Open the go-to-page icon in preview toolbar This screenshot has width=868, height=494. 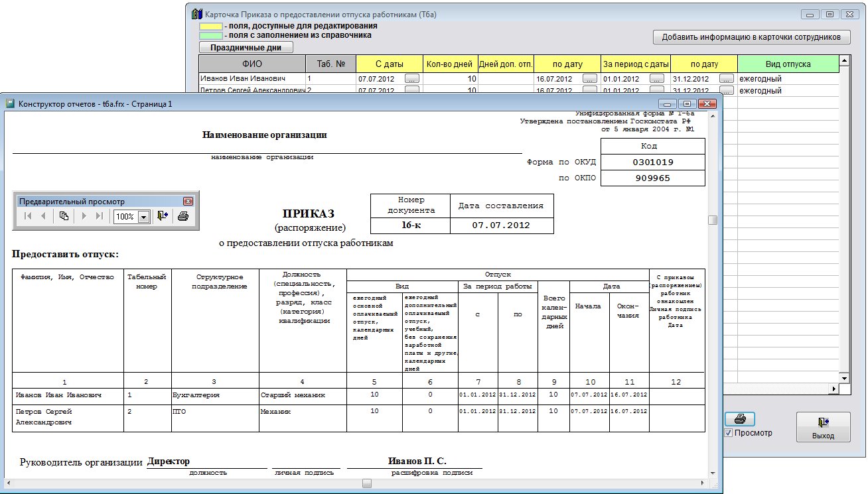tap(64, 216)
